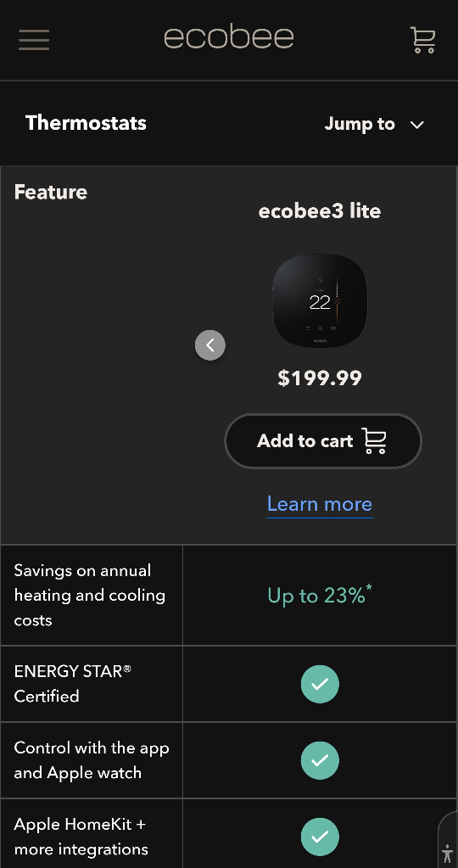Click the ecobee3 lite thermostat image
The height and width of the screenshot is (868, 458).
click(x=320, y=300)
